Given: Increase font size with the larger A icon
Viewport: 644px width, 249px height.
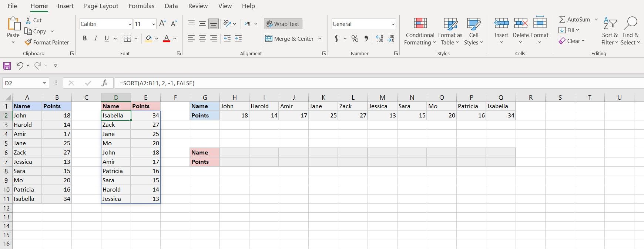Looking at the screenshot, I should coord(162,24).
